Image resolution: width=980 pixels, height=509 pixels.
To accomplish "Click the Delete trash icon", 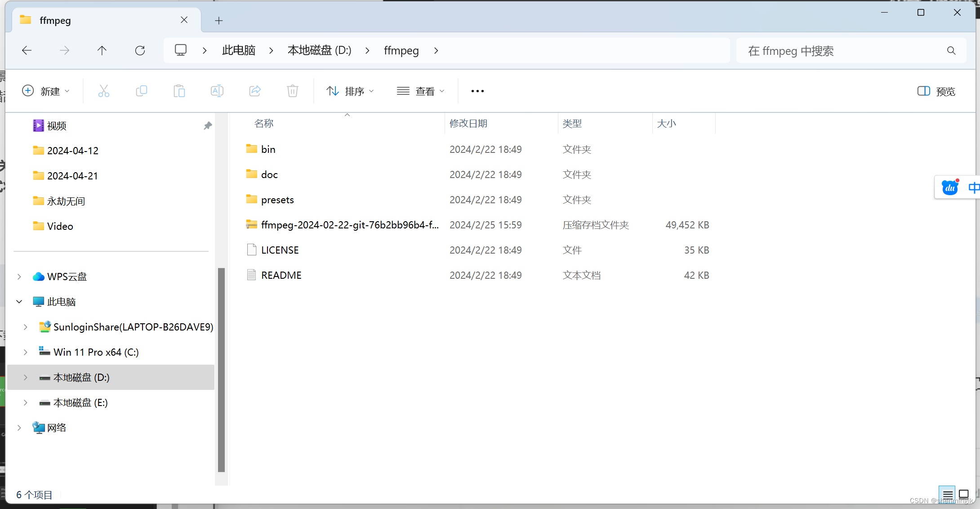I will pyautogui.click(x=293, y=91).
